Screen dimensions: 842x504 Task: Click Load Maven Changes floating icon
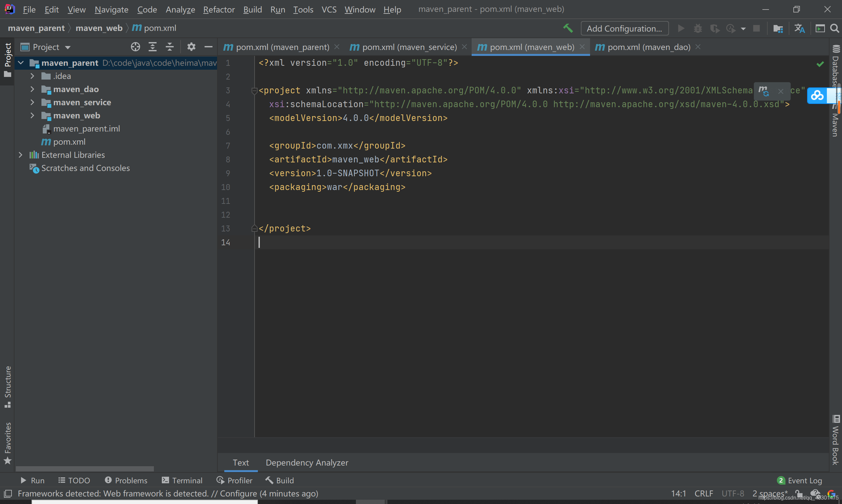pos(763,91)
